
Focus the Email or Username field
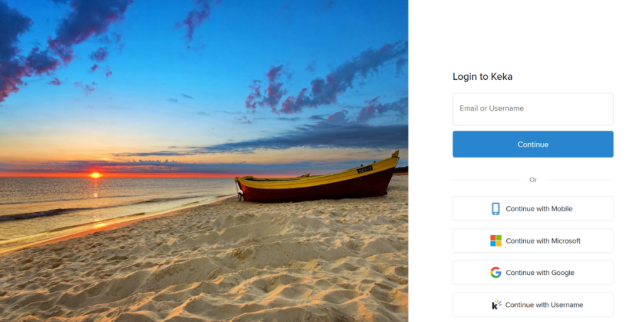[533, 109]
